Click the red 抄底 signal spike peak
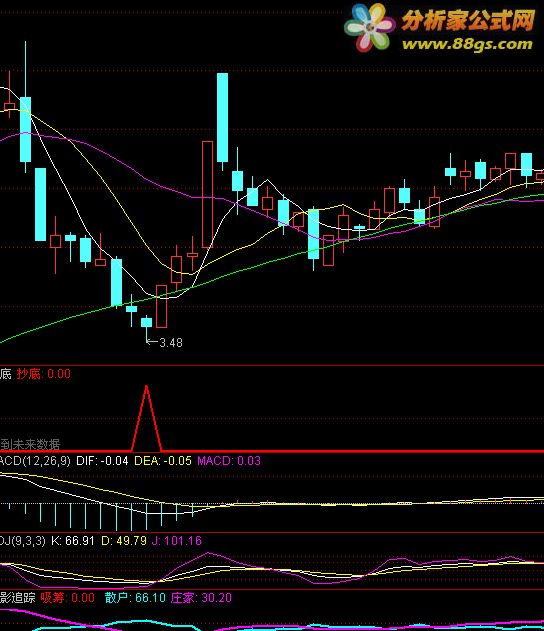The image size is (544, 631). pyautogui.click(x=146, y=387)
